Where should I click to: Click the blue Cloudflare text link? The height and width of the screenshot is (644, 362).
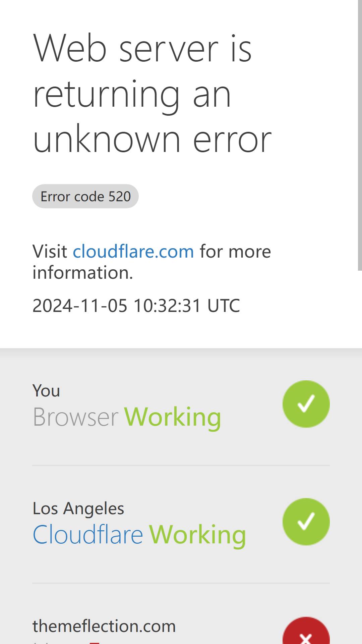click(x=88, y=534)
